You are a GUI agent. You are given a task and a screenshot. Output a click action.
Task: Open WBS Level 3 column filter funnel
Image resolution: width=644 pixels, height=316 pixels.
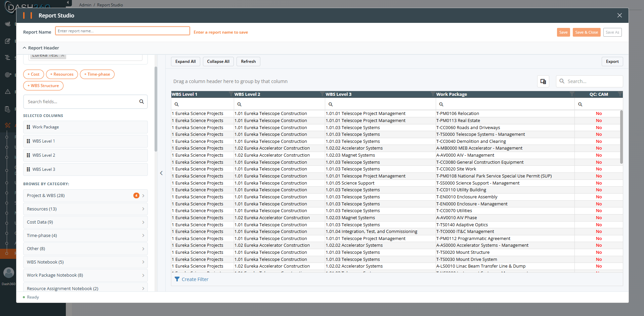point(433,94)
